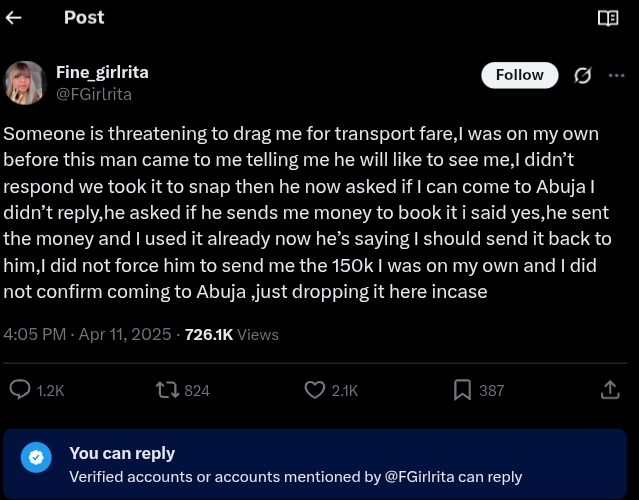Go back using the left arrow

point(14,18)
